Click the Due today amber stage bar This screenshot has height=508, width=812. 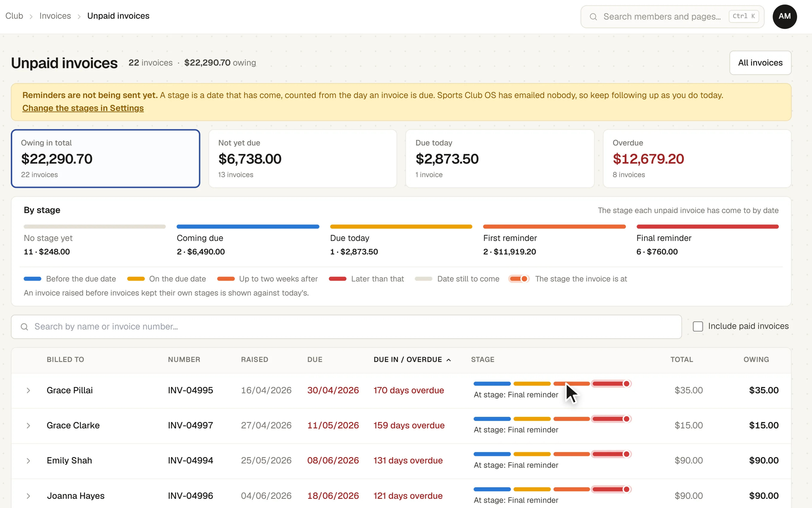tap(401, 227)
